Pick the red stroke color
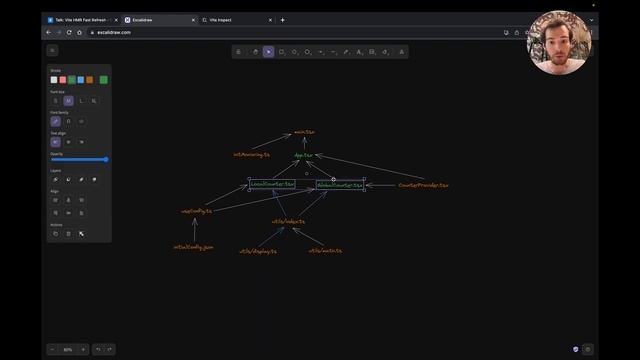The image size is (640, 360). click(x=63, y=80)
